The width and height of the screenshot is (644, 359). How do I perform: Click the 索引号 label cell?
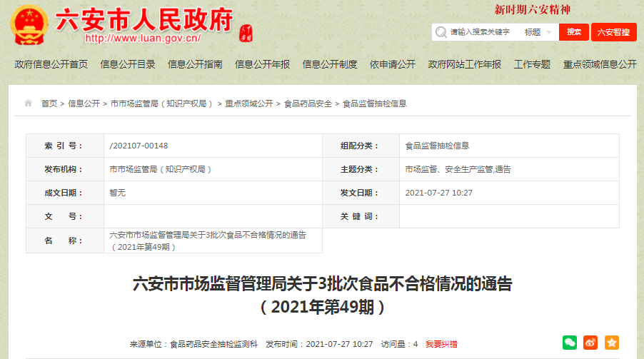click(x=65, y=146)
